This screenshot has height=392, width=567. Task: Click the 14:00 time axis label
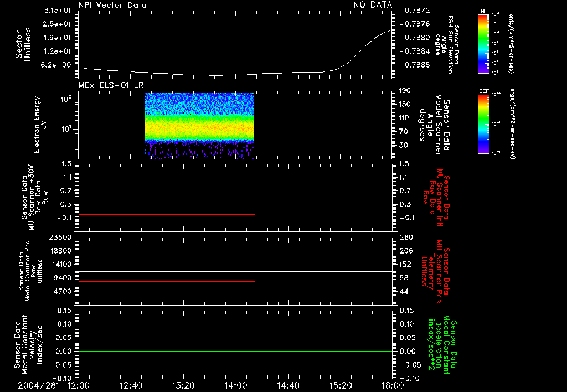click(x=236, y=385)
